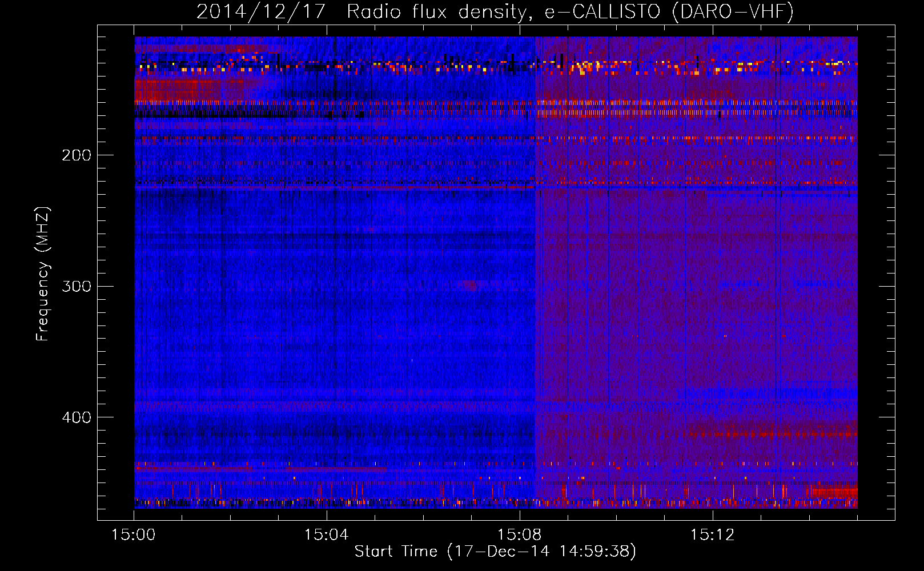Click the 300 frequency tick label
Image resolution: width=924 pixels, height=571 pixels.
click(77, 286)
